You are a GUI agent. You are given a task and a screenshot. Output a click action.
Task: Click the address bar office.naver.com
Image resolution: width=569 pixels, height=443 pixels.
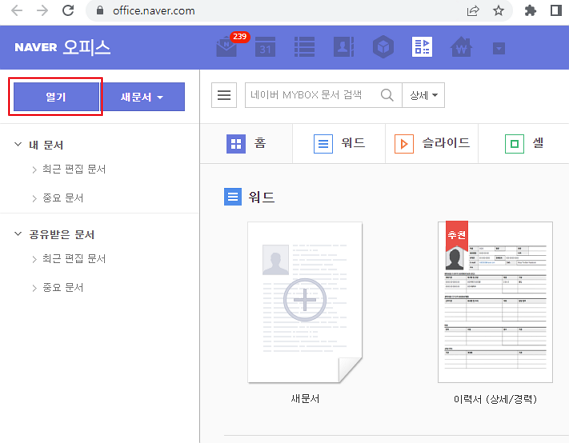click(153, 11)
